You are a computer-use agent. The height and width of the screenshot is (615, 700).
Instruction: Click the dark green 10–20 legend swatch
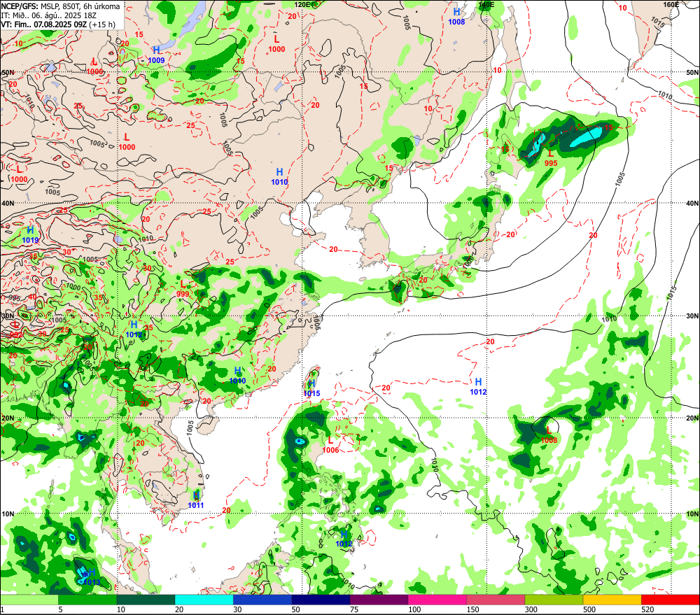coord(146,600)
